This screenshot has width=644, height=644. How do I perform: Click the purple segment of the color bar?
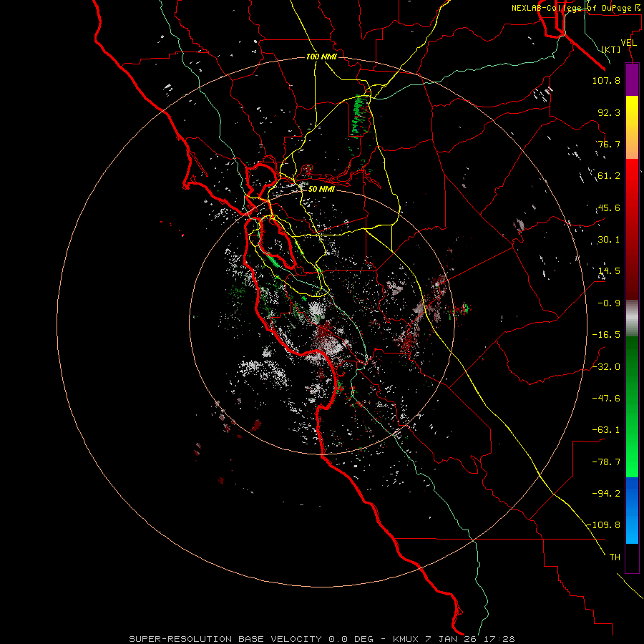[632, 80]
